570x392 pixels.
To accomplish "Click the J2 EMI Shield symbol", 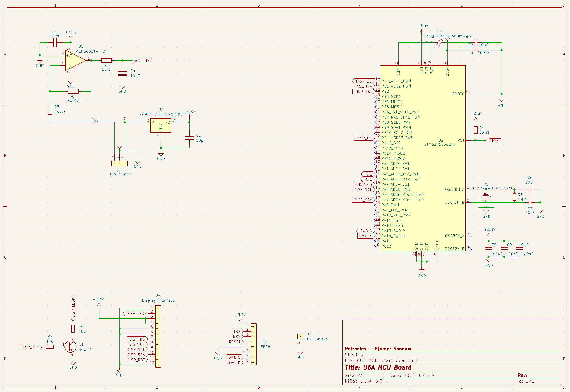I will [x=300, y=336].
